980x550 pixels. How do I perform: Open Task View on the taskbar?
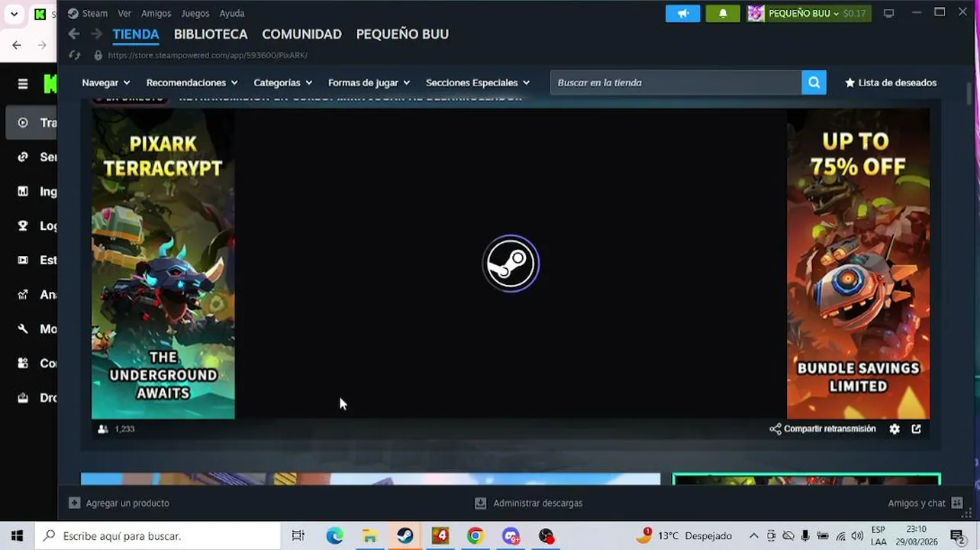[x=298, y=536]
